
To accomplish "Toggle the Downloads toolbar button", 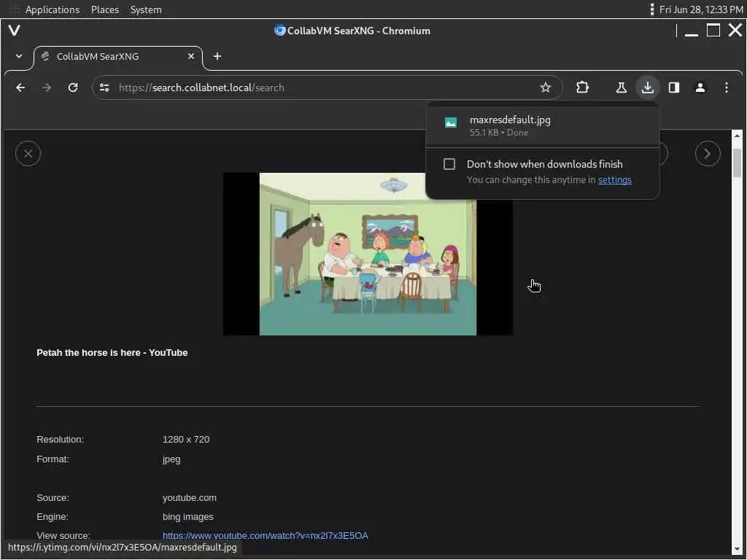I will point(648,87).
